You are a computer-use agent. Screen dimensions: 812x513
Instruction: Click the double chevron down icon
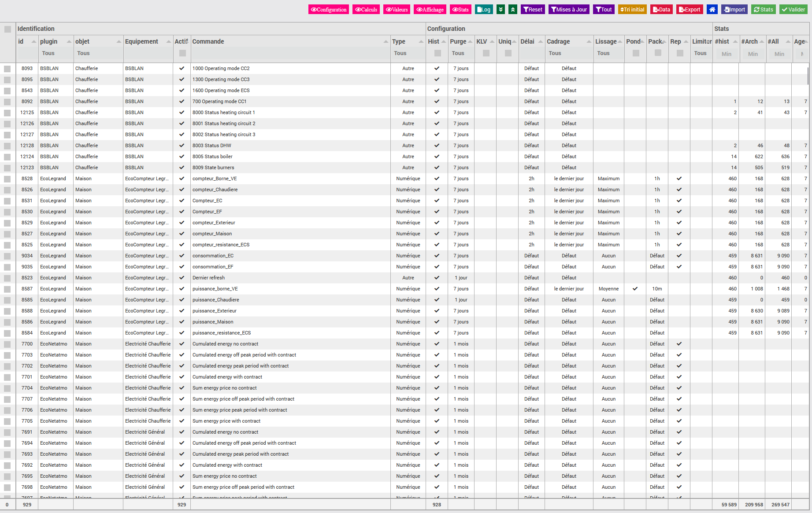[x=501, y=9]
